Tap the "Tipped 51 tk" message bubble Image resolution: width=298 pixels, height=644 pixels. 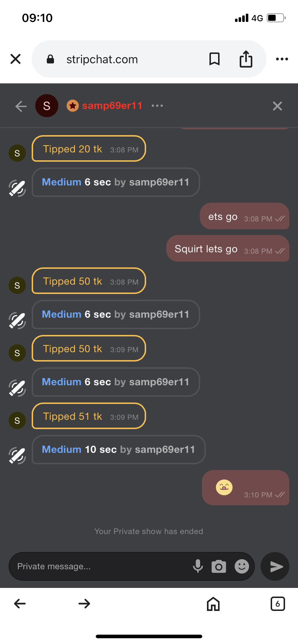(x=89, y=416)
